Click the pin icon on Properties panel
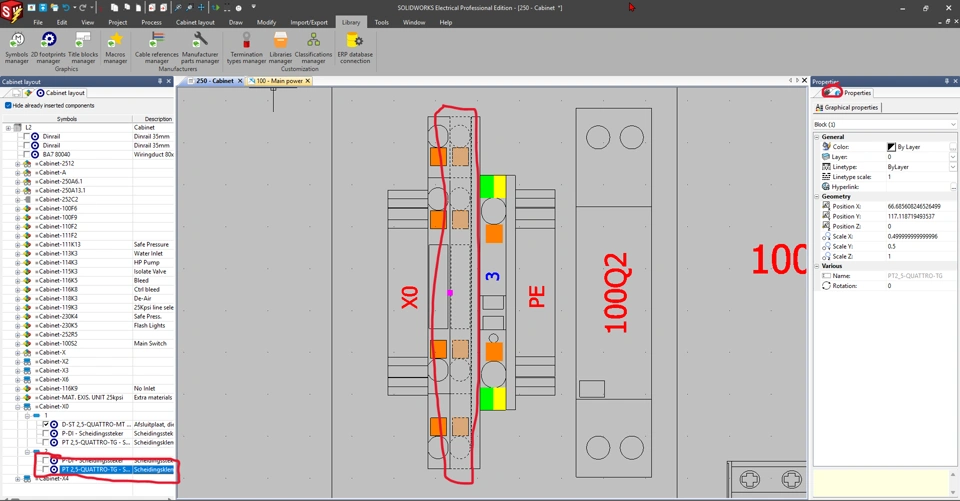Image resolution: width=960 pixels, height=501 pixels. pyautogui.click(x=947, y=81)
